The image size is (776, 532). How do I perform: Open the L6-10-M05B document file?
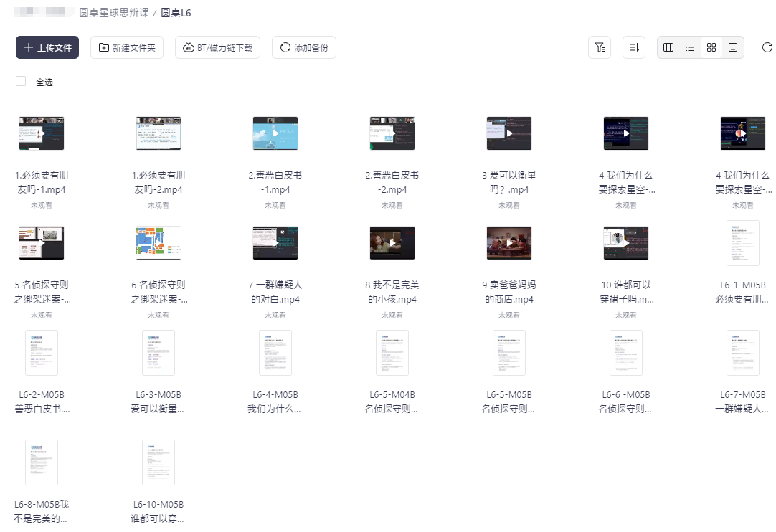(x=158, y=462)
